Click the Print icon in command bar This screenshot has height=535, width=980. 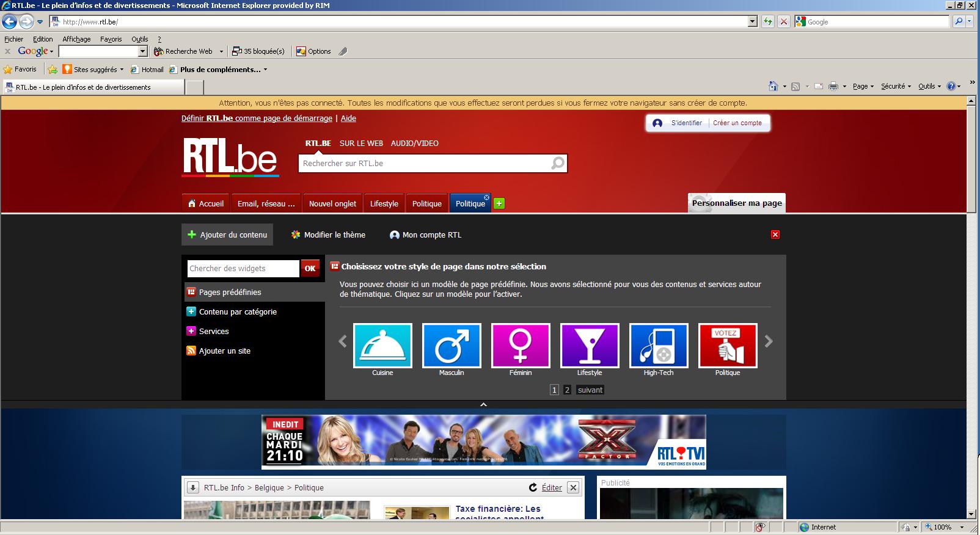833,86
